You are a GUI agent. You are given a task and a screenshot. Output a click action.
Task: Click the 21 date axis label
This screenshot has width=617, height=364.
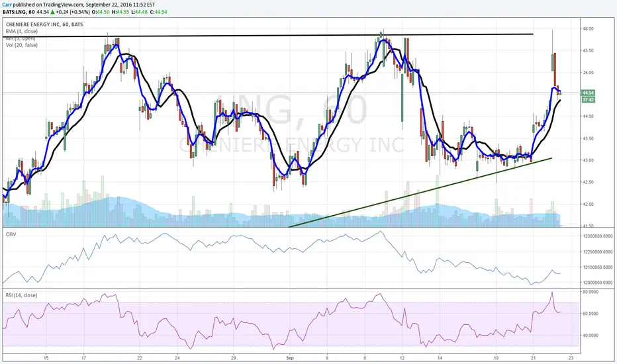tap(534, 358)
